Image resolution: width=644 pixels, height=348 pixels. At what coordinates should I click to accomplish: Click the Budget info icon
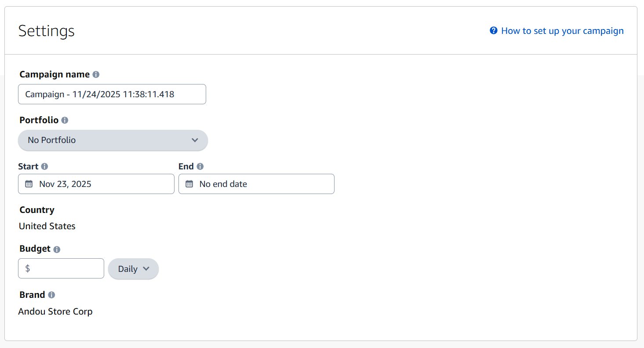tap(58, 249)
